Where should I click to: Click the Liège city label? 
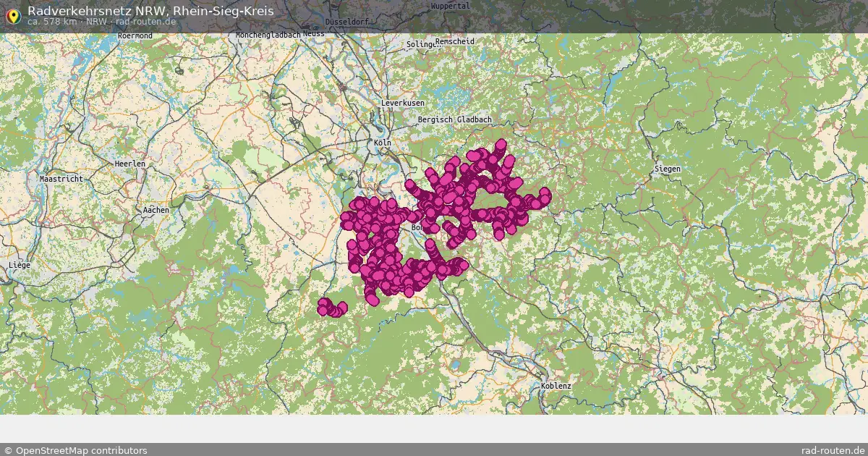[20, 266]
